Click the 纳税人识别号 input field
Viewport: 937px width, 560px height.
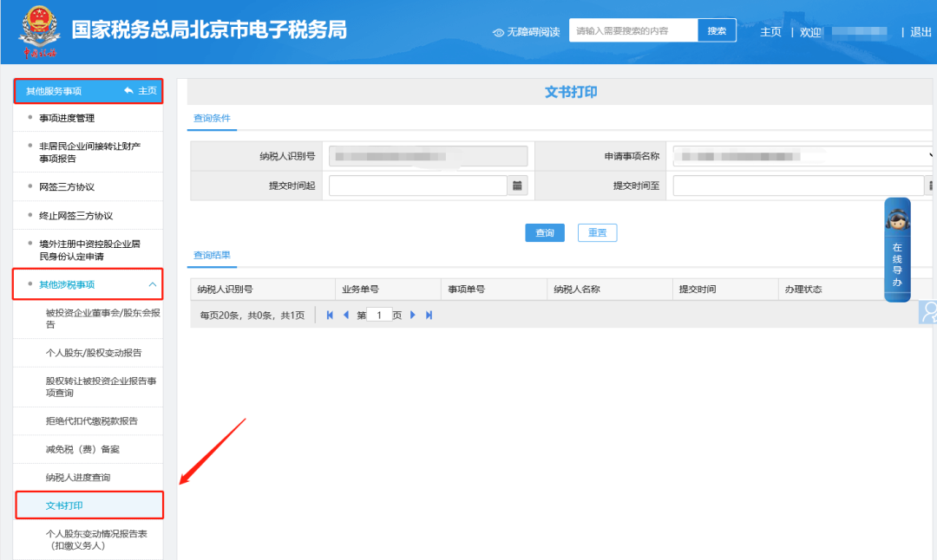(x=428, y=156)
